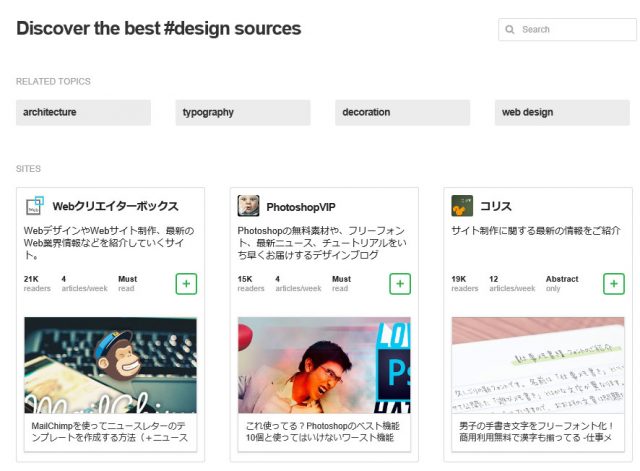
Task: Click the Webクリエイターボックス site logo icon
Action: click(35, 206)
